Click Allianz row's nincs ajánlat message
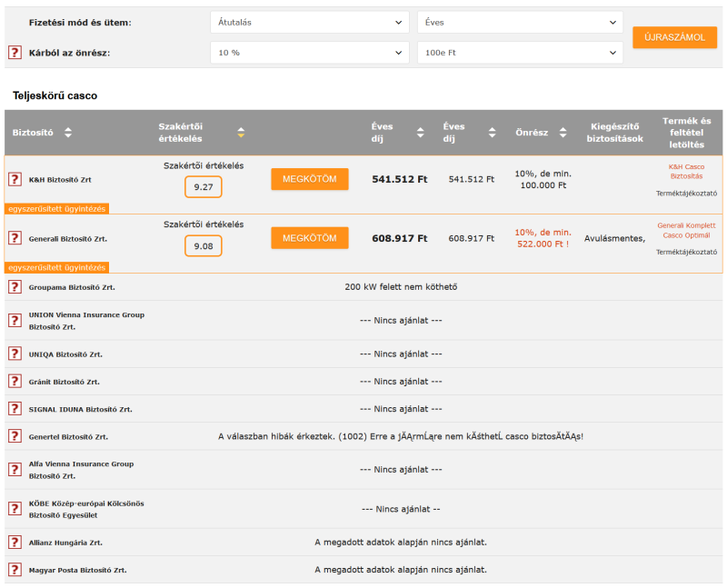This screenshot has height=588, width=727. coord(401,542)
